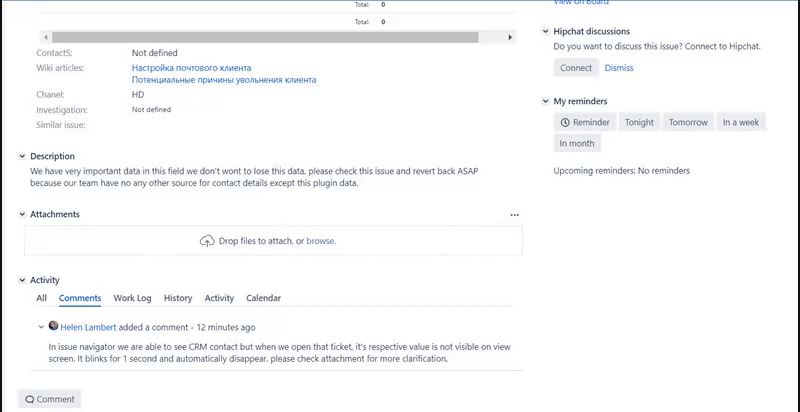800x412 pixels.
Task: Collapse the Description section
Action: pos(23,157)
